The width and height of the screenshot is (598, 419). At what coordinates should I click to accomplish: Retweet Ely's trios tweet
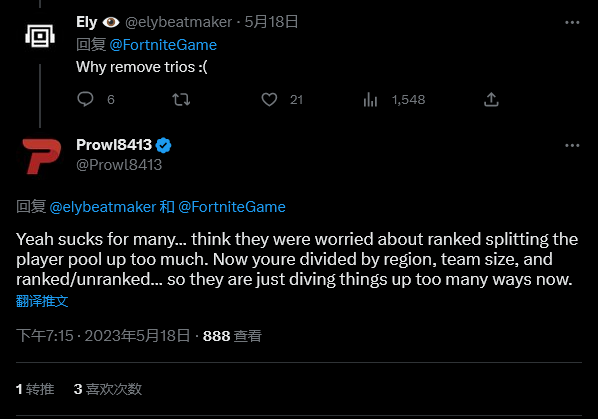click(181, 100)
